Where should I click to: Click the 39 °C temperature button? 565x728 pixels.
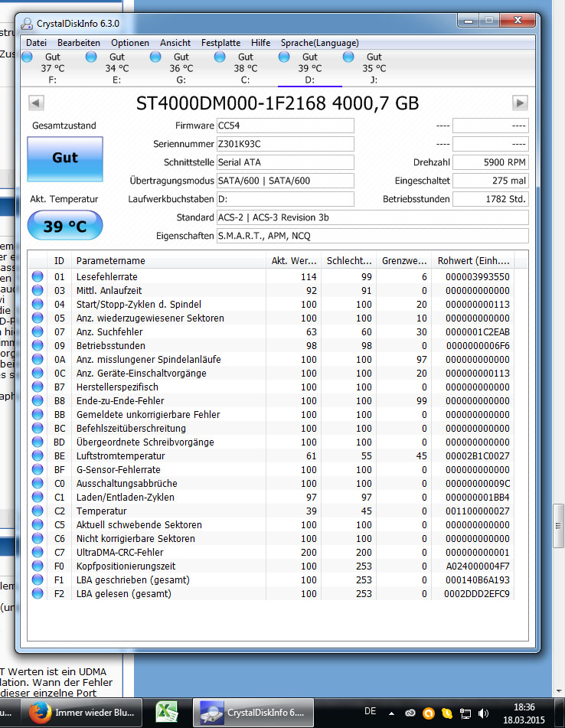coord(65,226)
